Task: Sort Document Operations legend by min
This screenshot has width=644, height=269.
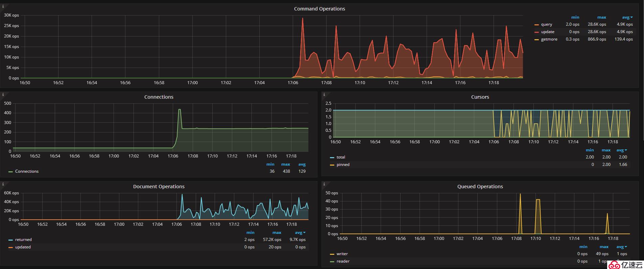Action: pos(251,233)
